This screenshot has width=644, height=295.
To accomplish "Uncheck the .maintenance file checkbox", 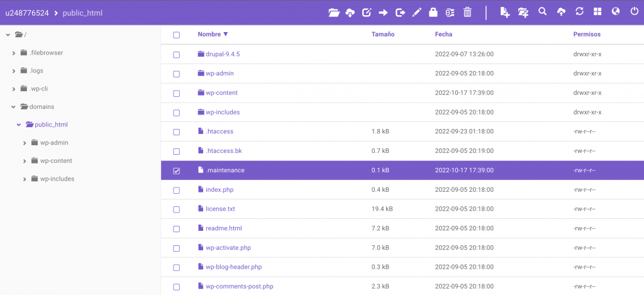I will pos(177,170).
